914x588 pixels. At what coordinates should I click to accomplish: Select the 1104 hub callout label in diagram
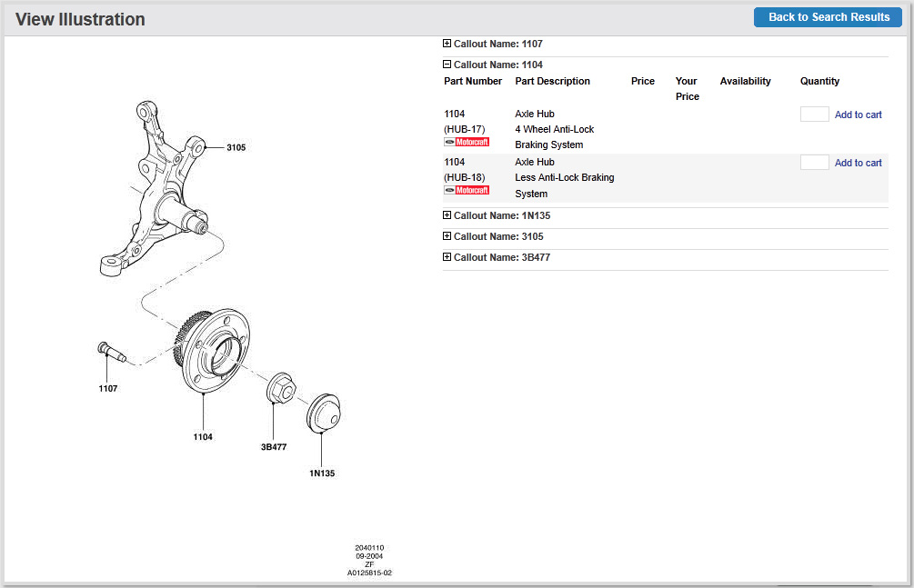203,437
